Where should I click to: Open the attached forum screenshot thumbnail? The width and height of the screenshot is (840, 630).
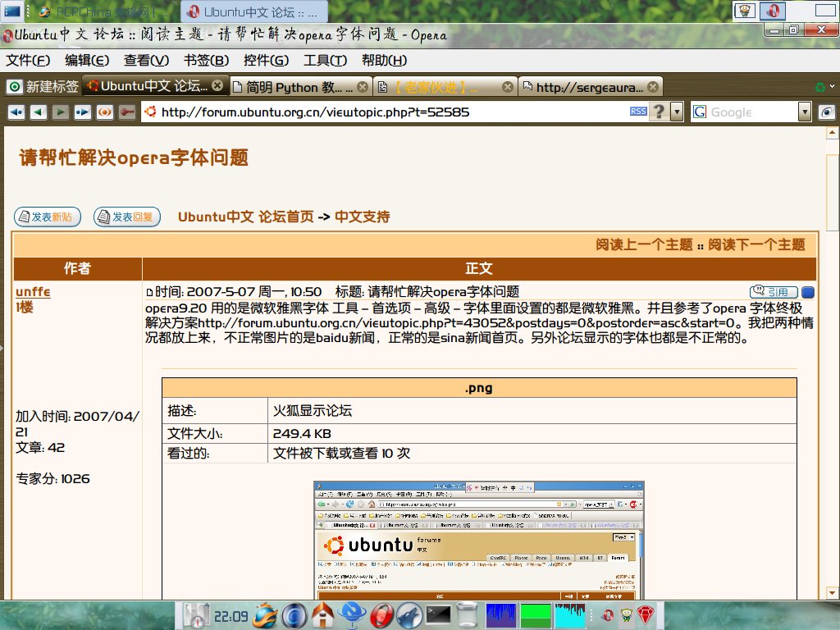point(478,540)
